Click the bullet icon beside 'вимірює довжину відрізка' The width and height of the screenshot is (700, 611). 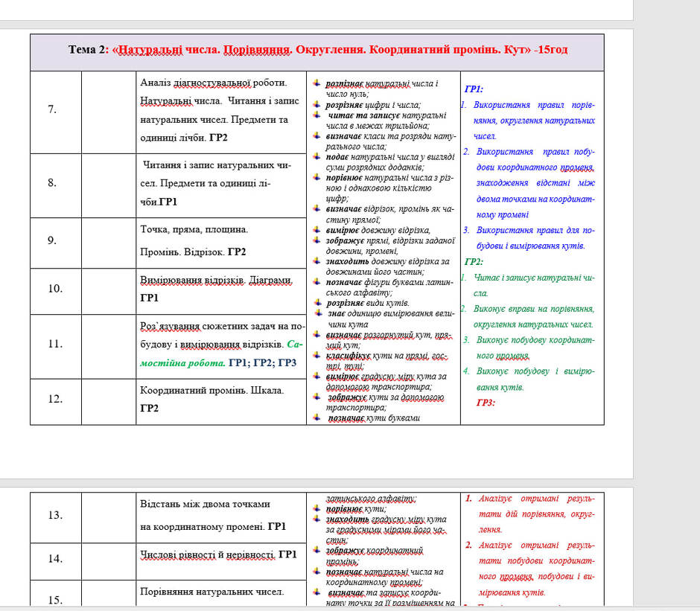click(316, 230)
